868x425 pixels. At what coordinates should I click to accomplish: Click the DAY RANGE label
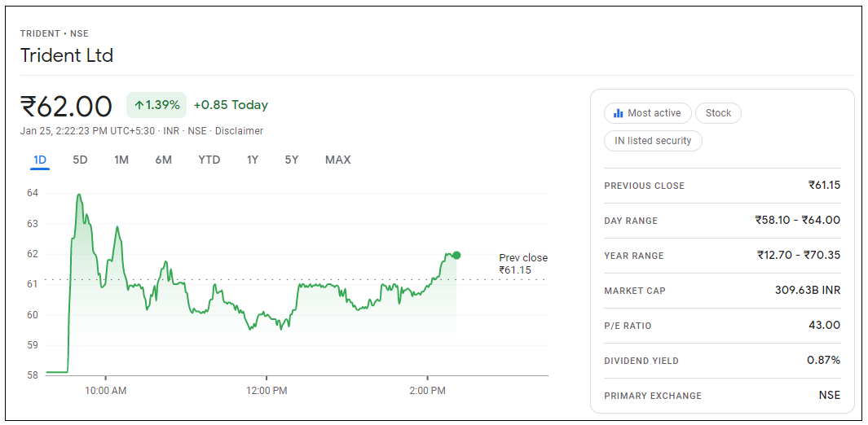[631, 221]
